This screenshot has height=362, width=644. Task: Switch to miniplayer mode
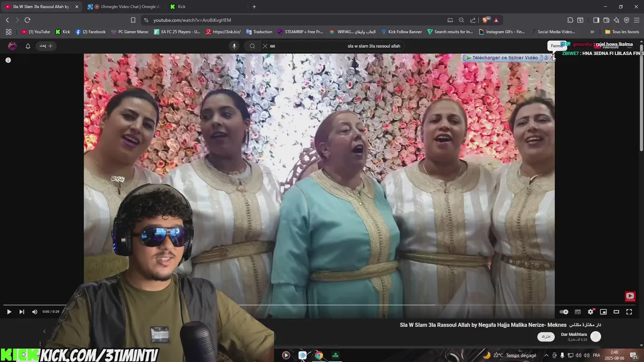pyautogui.click(x=603, y=312)
